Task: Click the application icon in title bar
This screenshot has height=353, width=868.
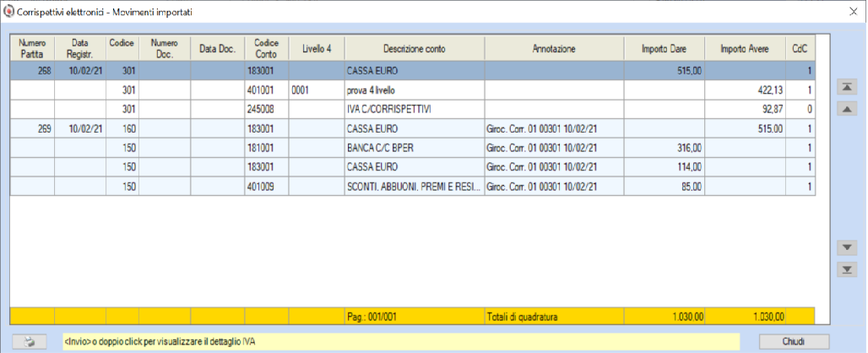Action: (x=8, y=11)
